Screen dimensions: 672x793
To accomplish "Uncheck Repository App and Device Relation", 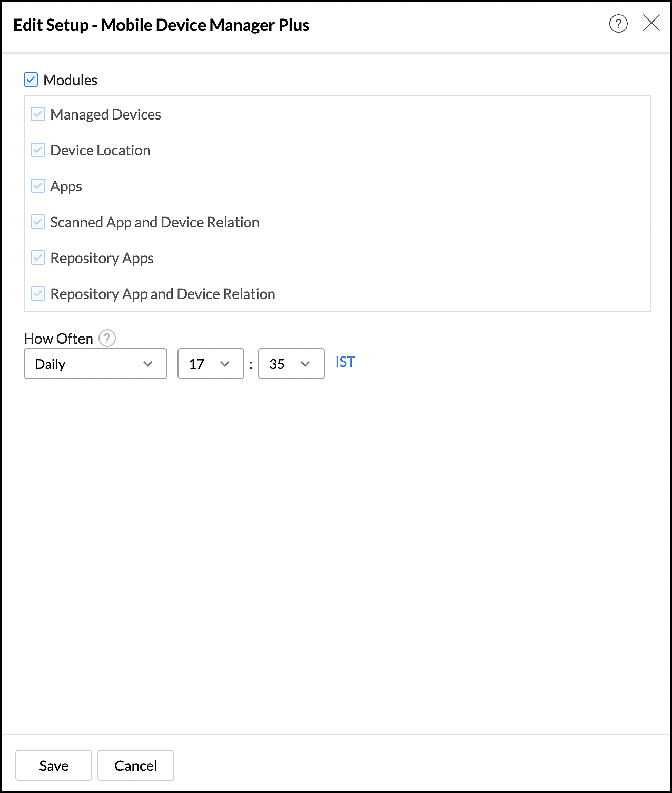I will coord(37,293).
